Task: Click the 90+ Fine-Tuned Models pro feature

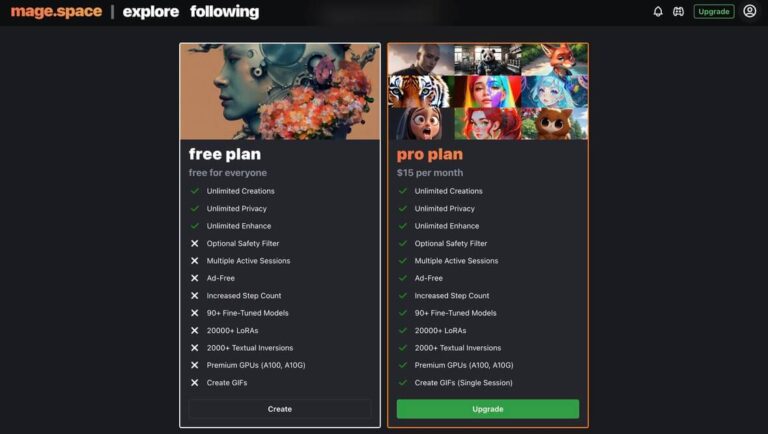Action: pyautogui.click(x=456, y=313)
